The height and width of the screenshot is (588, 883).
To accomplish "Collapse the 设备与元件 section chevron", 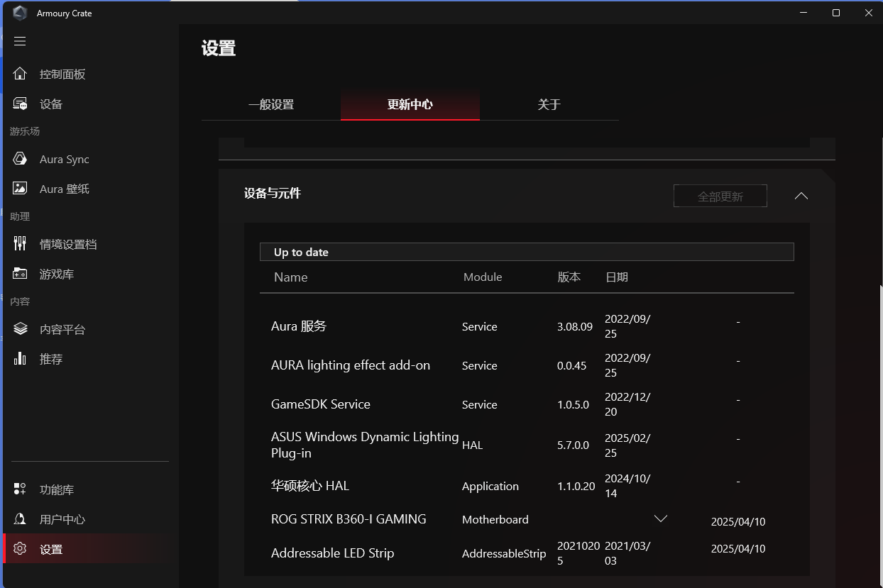I will tap(801, 196).
